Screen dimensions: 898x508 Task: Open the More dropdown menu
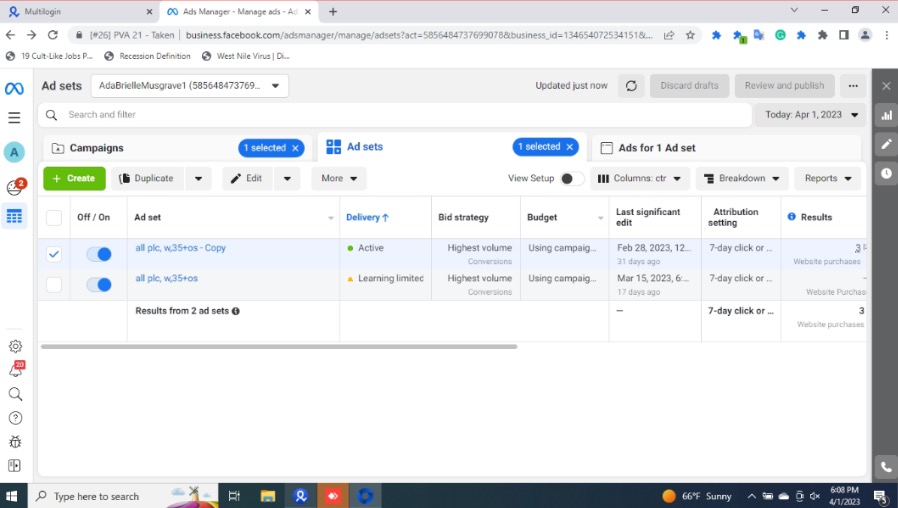pyautogui.click(x=339, y=178)
